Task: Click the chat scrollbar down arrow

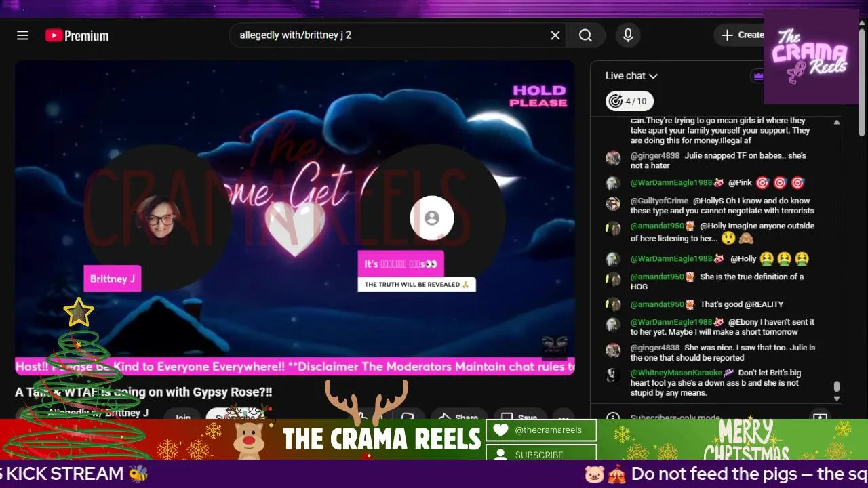Action: click(x=837, y=399)
